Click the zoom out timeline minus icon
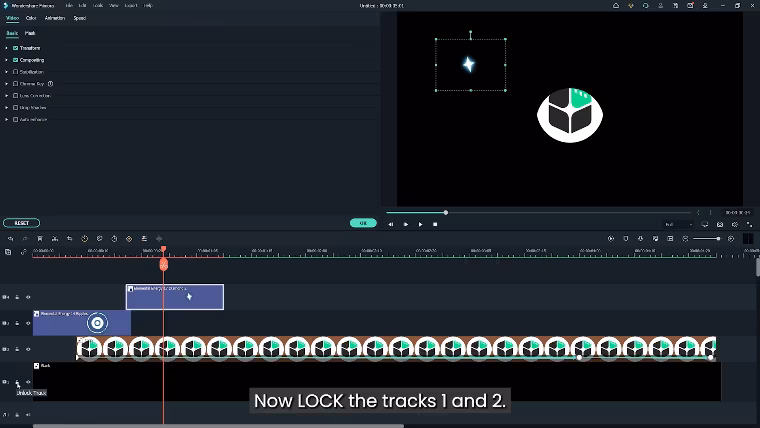760x428 pixels. (x=685, y=238)
